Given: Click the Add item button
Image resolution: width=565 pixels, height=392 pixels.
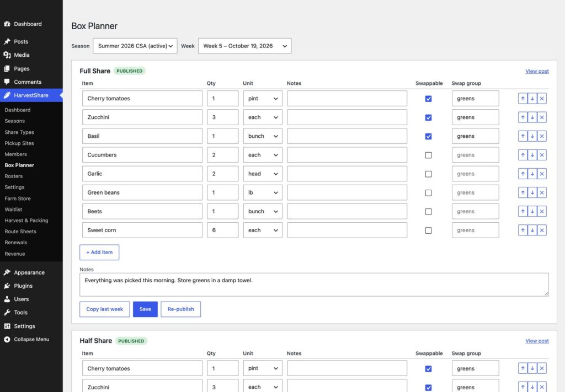Looking at the screenshot, I should [x=99, y=253].
